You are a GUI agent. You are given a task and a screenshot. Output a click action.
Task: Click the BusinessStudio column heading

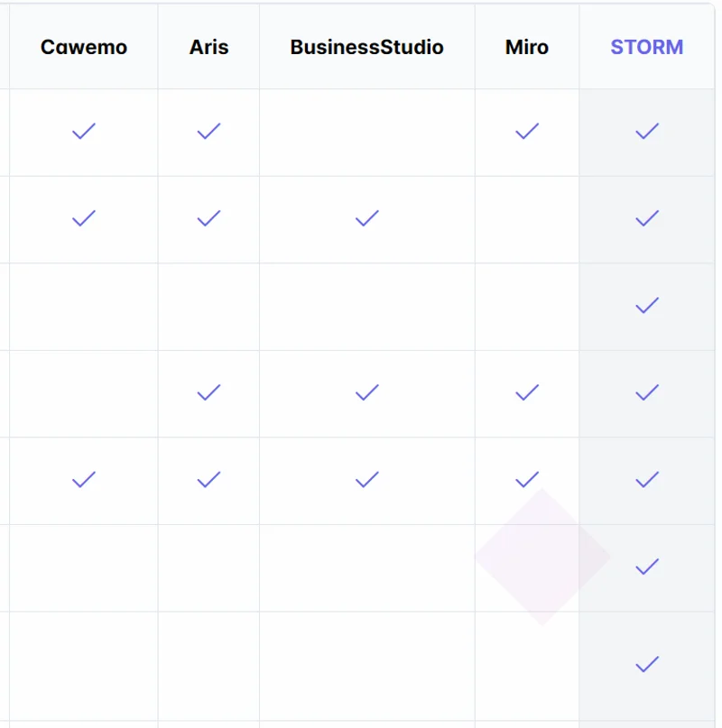click(366, 48)
